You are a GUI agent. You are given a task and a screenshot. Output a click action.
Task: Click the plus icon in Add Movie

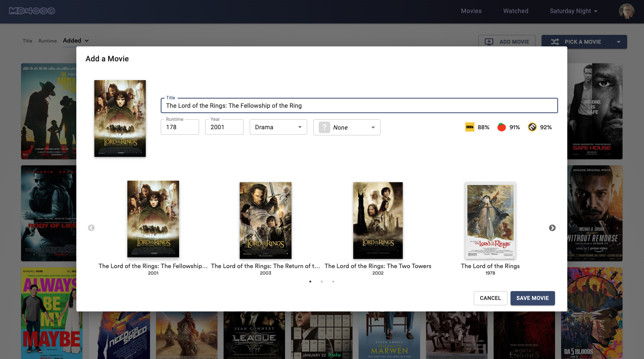489,41
